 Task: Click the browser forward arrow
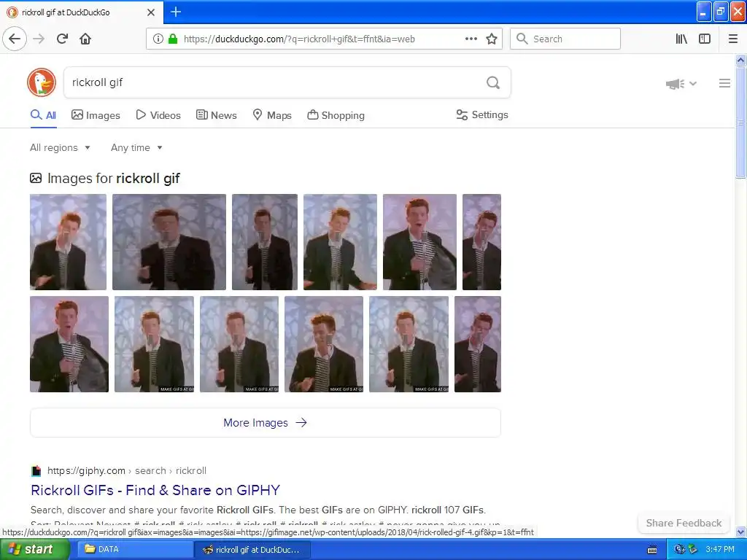click(39, 39)
